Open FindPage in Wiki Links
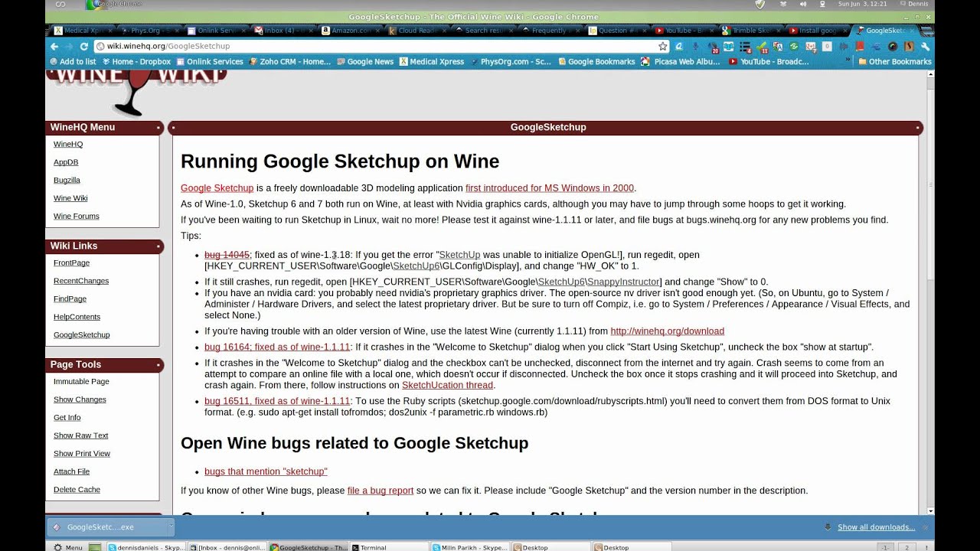 tap(70, 299)
